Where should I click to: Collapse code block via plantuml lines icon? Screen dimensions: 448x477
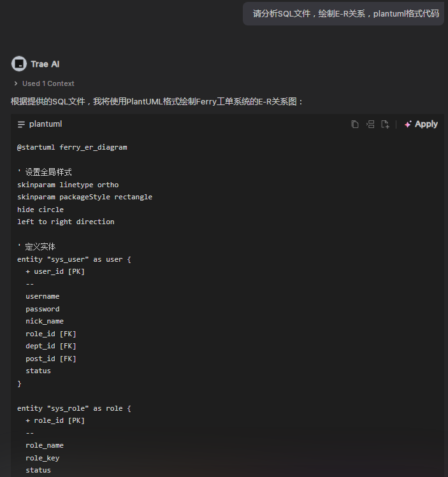pos(21,124)
